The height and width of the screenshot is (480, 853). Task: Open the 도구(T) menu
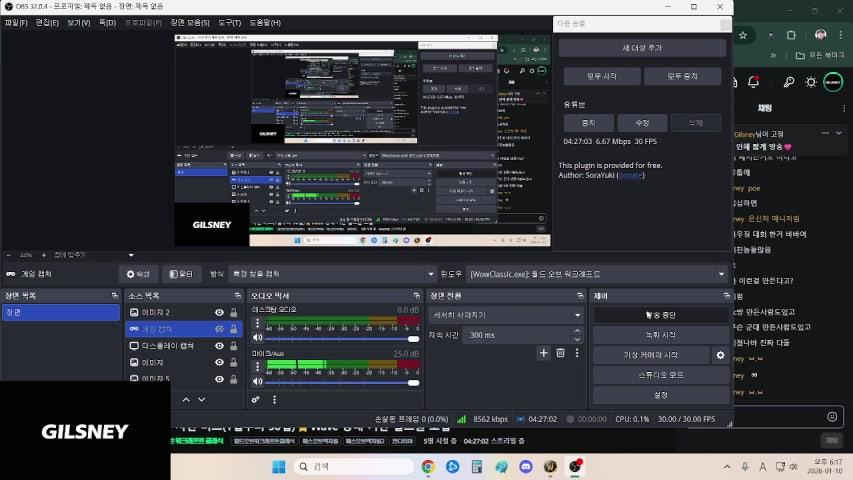(229, 22)
